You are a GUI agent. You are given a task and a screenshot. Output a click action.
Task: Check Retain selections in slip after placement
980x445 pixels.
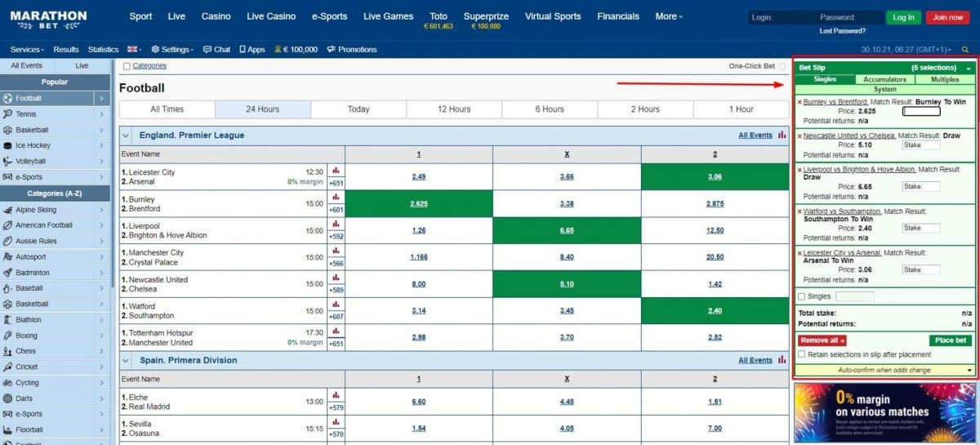pos(801,354)
